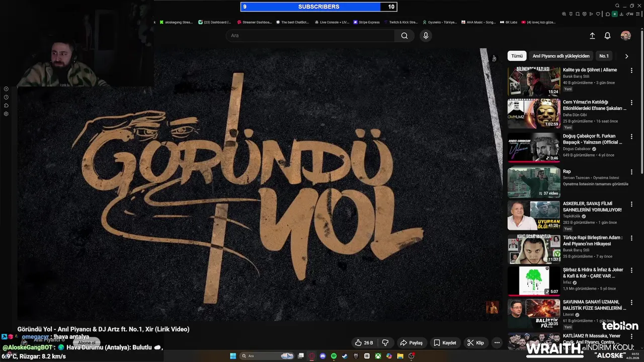Show more filter chips with right arrow
Viewport: 644px width, 362px height.
[x=626, y=56]
